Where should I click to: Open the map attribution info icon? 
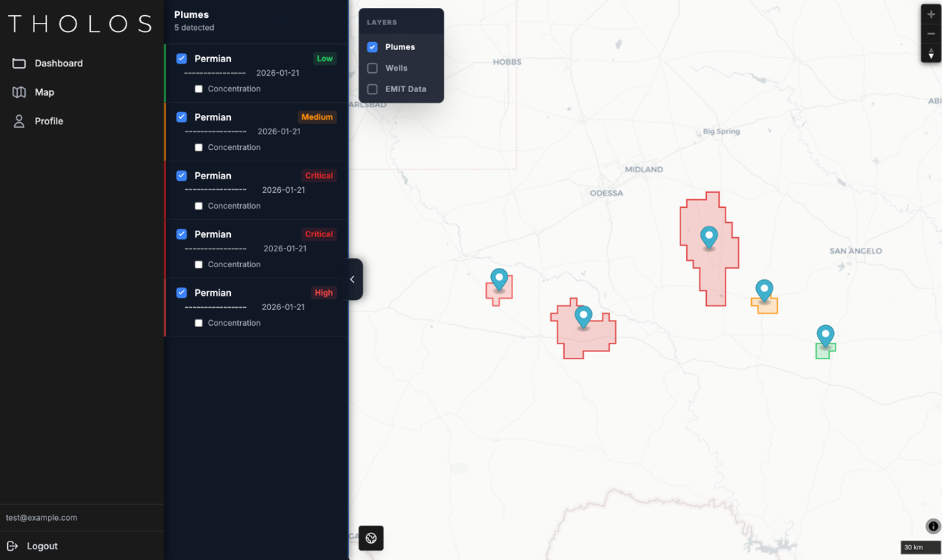933,526
